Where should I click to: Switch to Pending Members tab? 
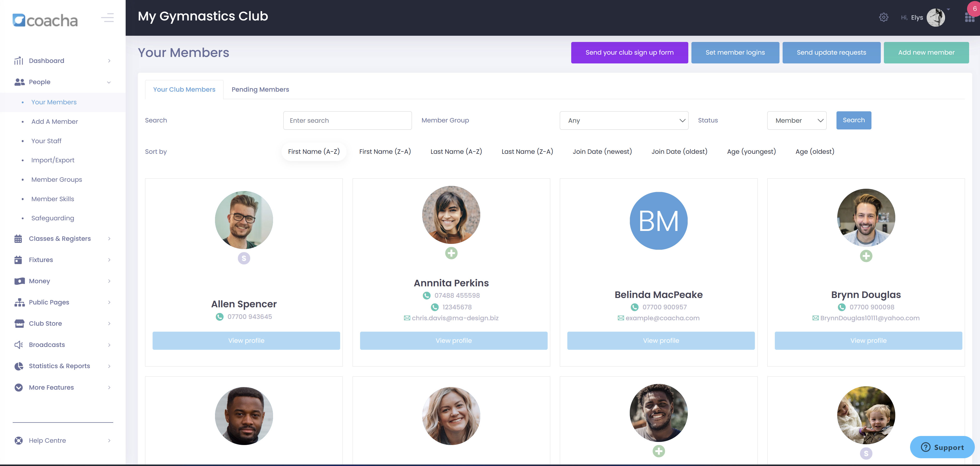260,89
